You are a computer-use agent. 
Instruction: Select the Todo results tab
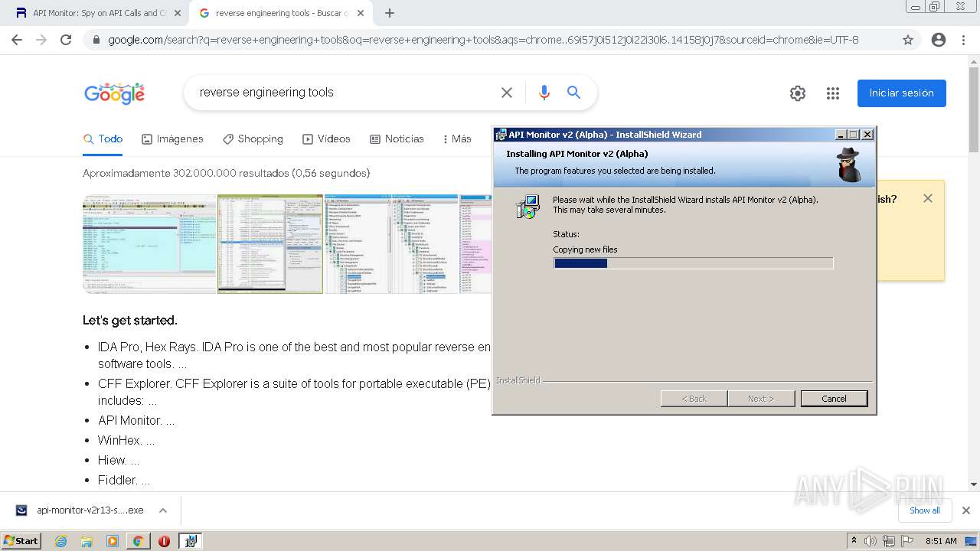pos(103,139)
